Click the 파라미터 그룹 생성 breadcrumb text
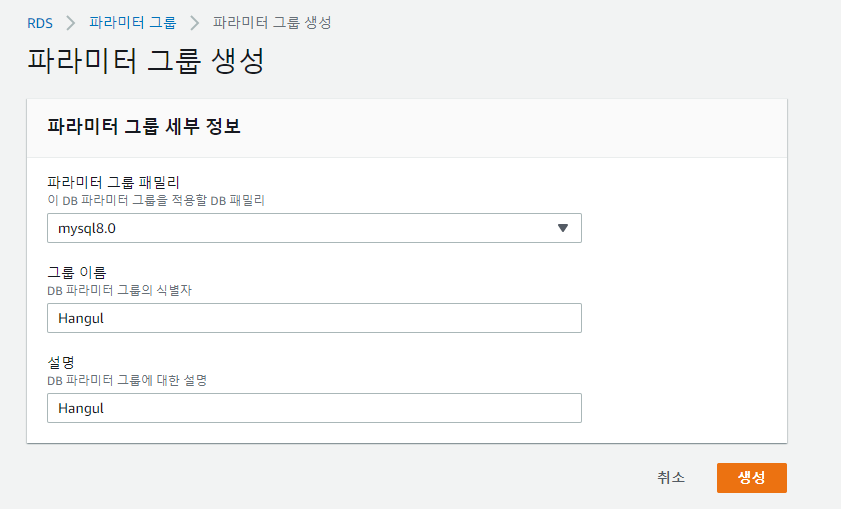Screen dimensions: 841x509 click(272, 22)
